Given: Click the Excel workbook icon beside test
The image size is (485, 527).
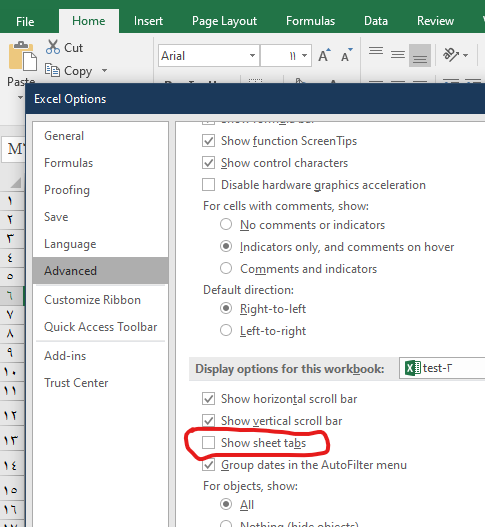Looking at the screenshot, I should click(x=412, y=368).
